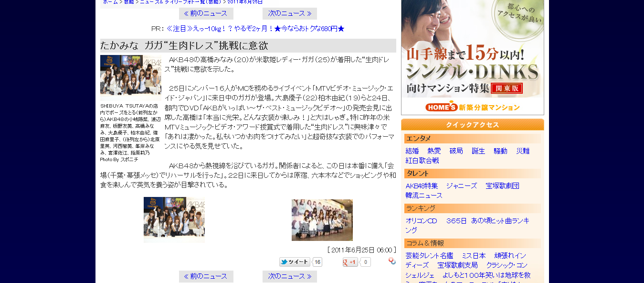Open the 熱愛 quick access link

point(434,151)
